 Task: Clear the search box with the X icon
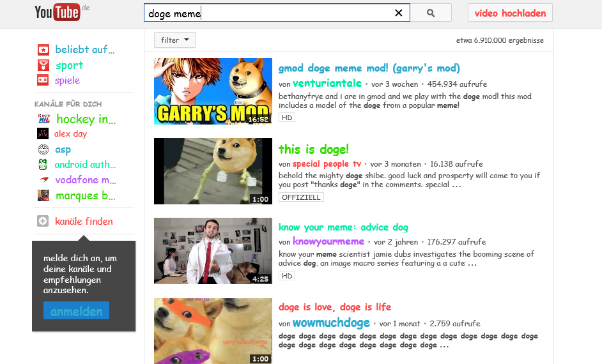399,13
